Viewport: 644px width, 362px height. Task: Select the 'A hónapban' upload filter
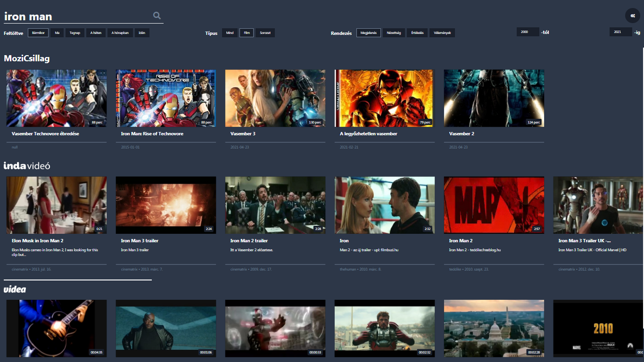120,33
